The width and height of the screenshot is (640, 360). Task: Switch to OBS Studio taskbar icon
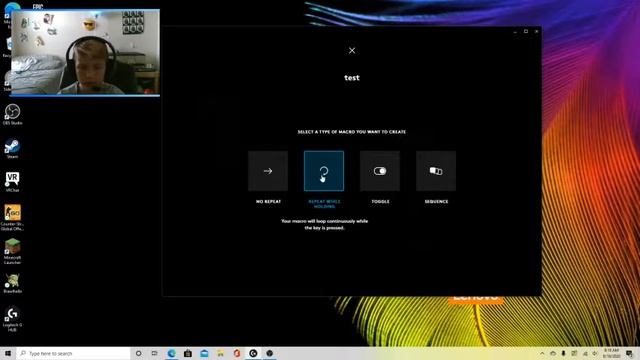269,353
